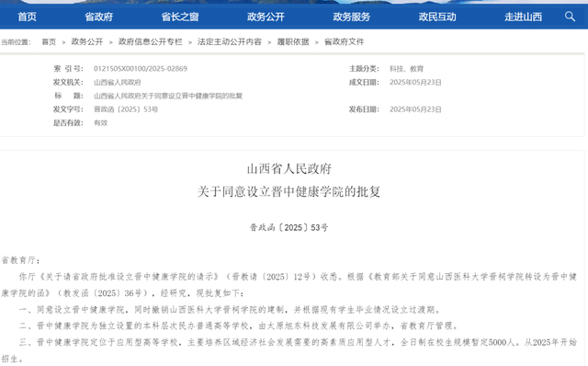The image size is (588, 366).
Task: Select issuing agency 山西省人民政府 value
Action: click(118, 82)
